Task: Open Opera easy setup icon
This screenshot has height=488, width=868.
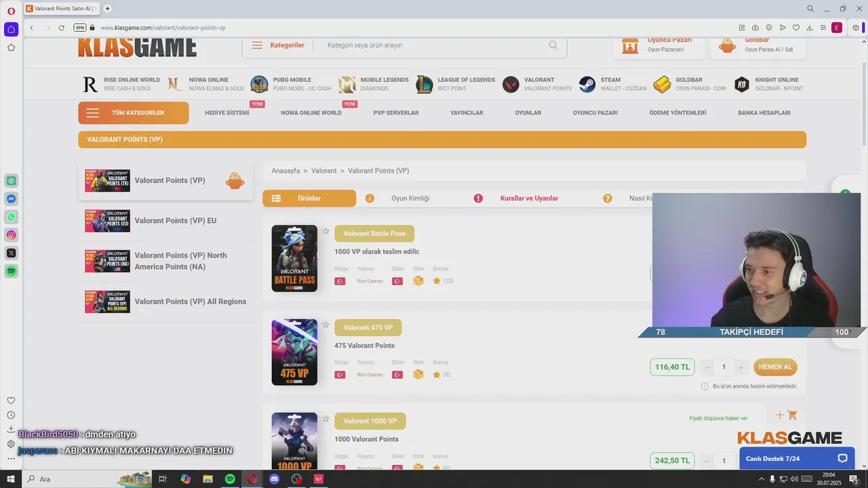Action: tap(823, 28)
